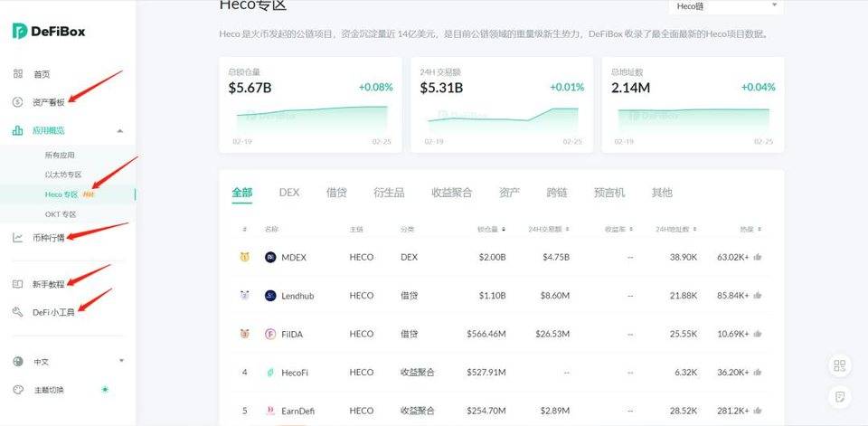
Task: Open 资产看板 dollar icon in sidebar
Action: (18, 102)
